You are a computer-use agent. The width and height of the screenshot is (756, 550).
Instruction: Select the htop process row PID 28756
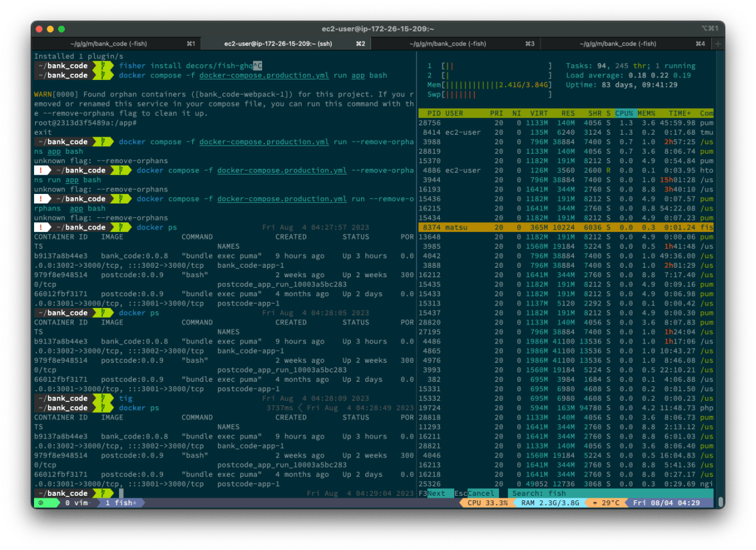pyautogui.click(x=566, y=123)
